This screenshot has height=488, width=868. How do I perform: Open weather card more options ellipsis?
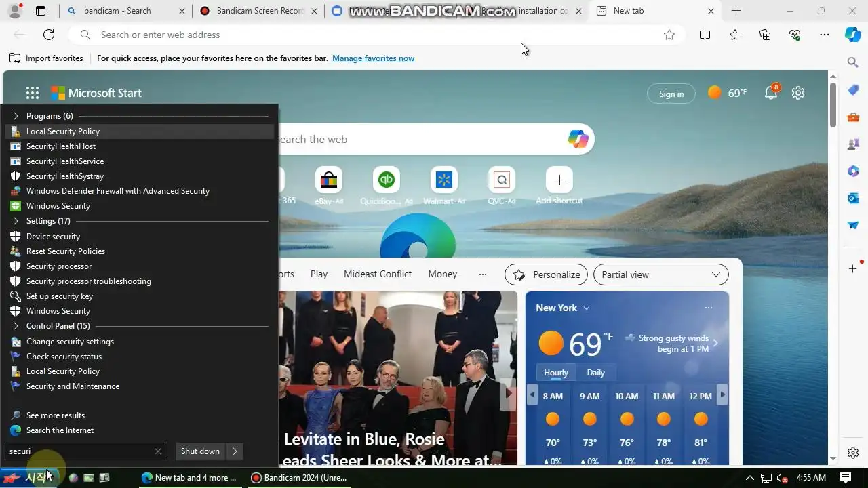pyautogui.click(x=709, y=308)
